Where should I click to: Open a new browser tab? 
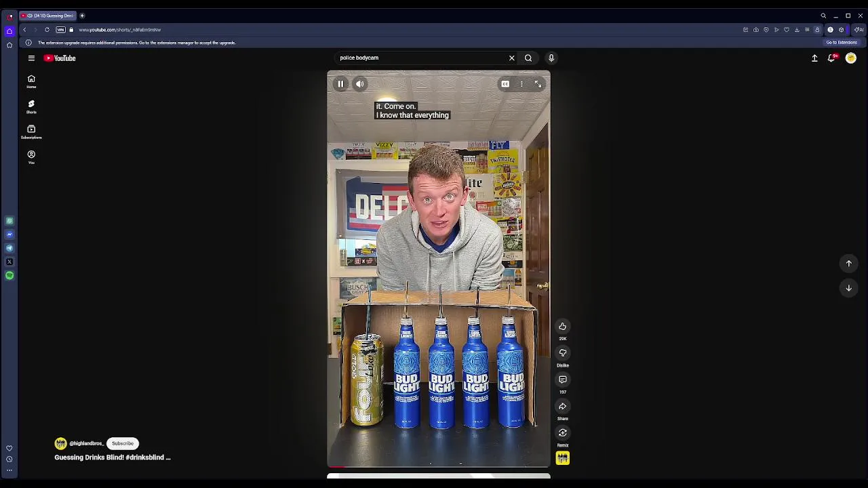coord(82,16)
